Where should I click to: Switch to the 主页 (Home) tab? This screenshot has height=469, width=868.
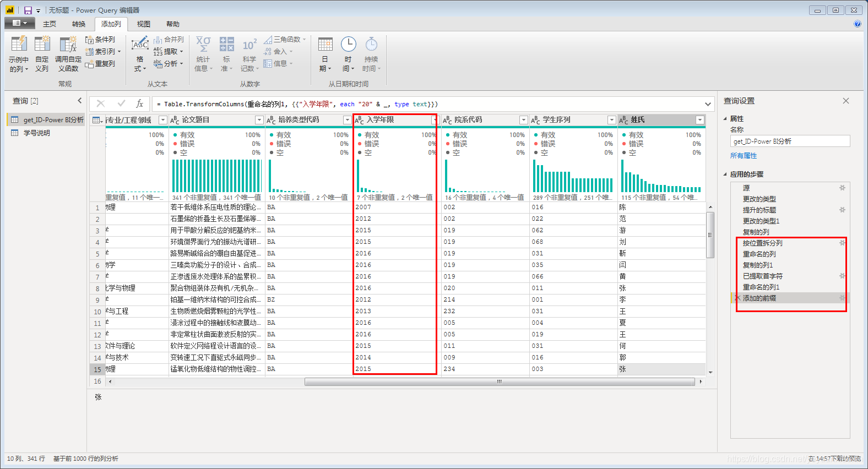[x=50, y=24]
